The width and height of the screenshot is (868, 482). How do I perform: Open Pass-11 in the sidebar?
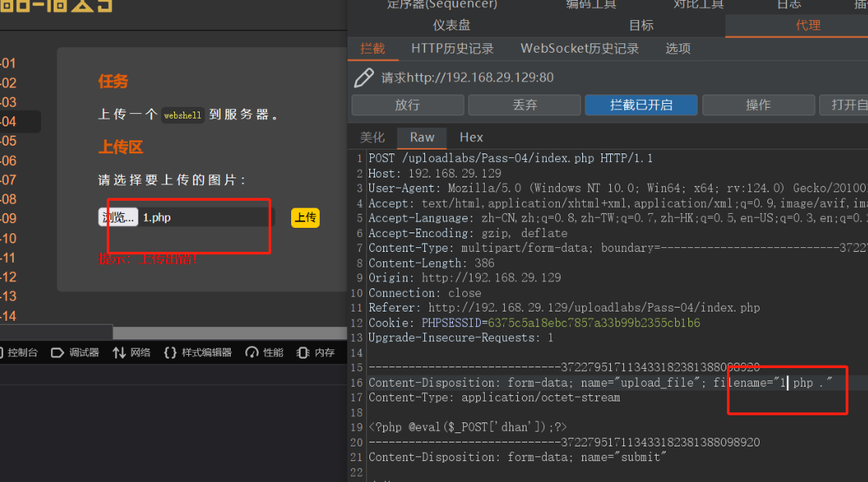(9, 257)
